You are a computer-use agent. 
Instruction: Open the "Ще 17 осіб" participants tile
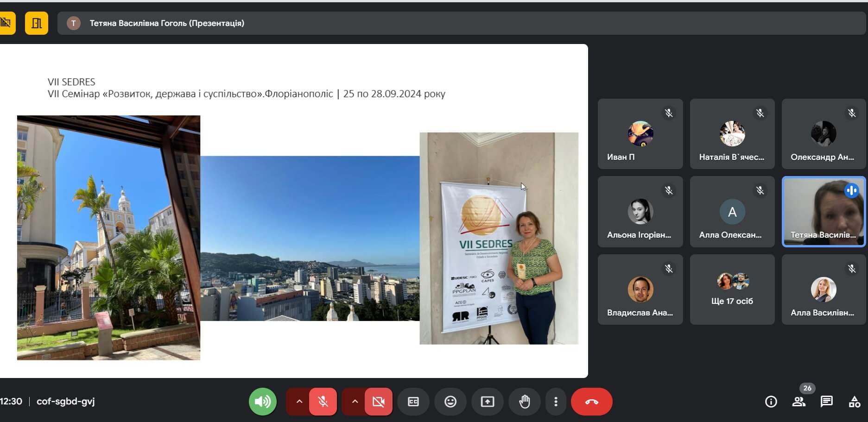pyautogui.click(x=732, y=290)
